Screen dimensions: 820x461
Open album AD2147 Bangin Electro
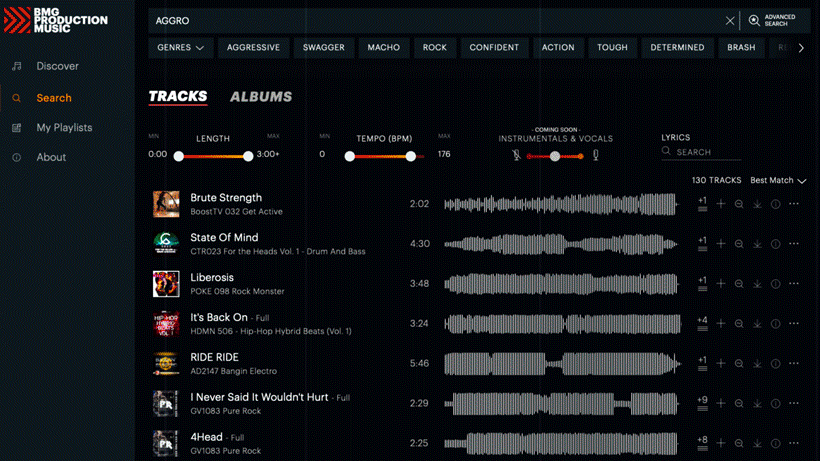[234, 371]
